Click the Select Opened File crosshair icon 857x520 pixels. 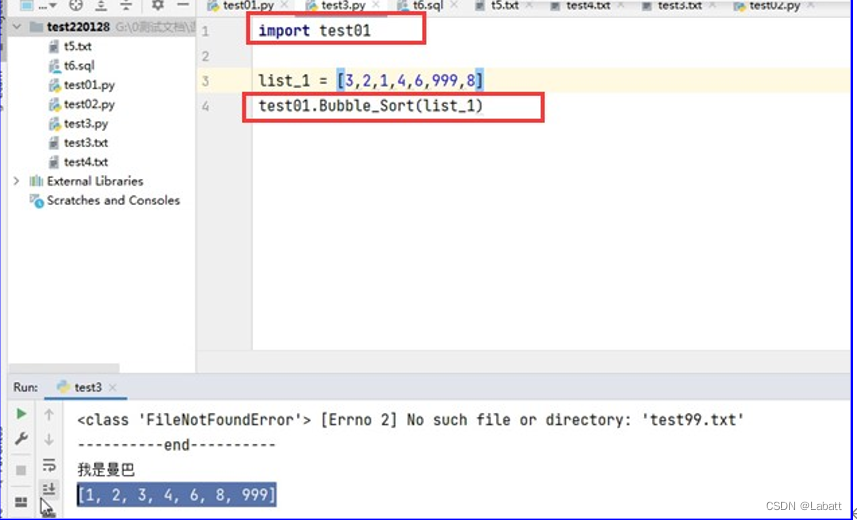click(76, 5)
